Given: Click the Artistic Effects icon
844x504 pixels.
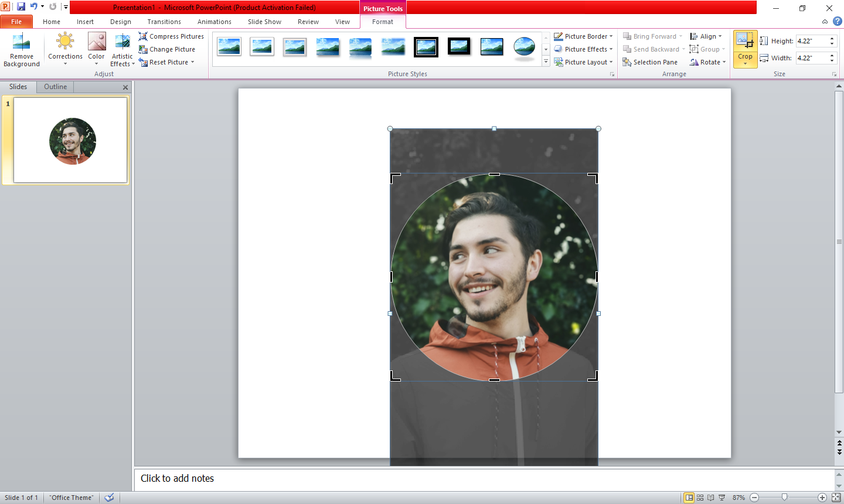Looking at the screenshot, I should [x=122, y=42].
